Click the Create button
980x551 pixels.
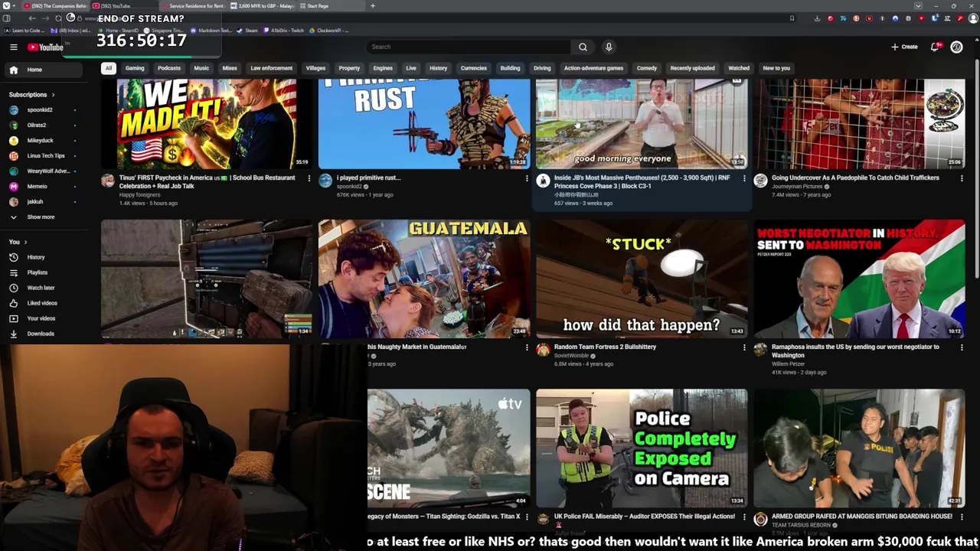click(904, 47)
